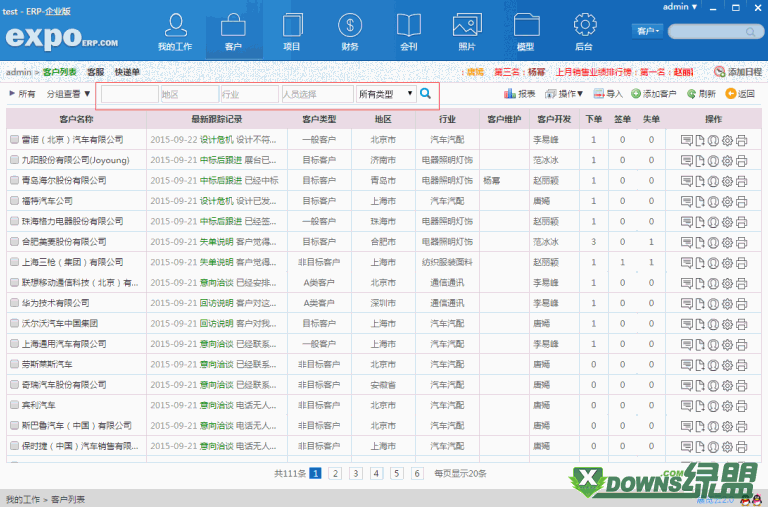Go to page 4
The image size is (768, 507).
(376, 474)
